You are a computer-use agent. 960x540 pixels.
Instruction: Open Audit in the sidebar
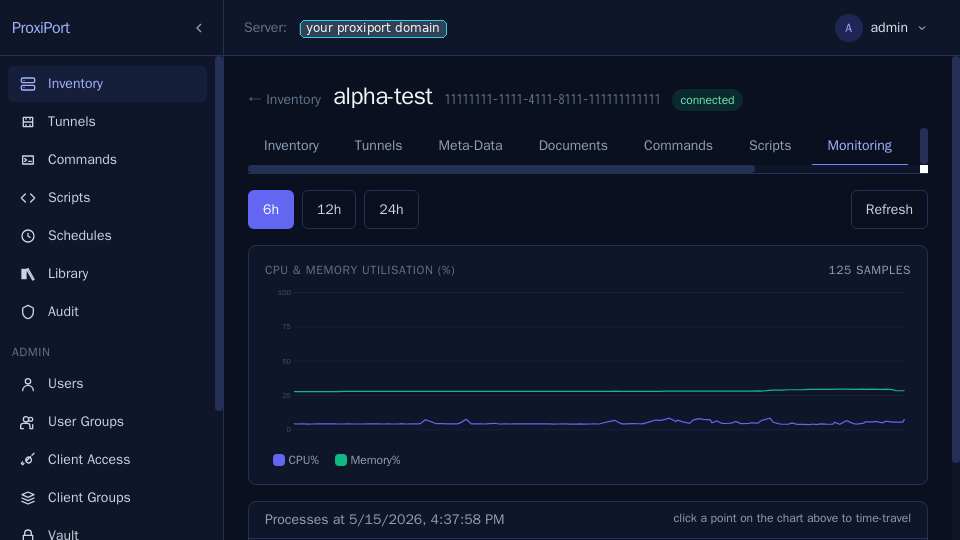(x=107, y=312)
